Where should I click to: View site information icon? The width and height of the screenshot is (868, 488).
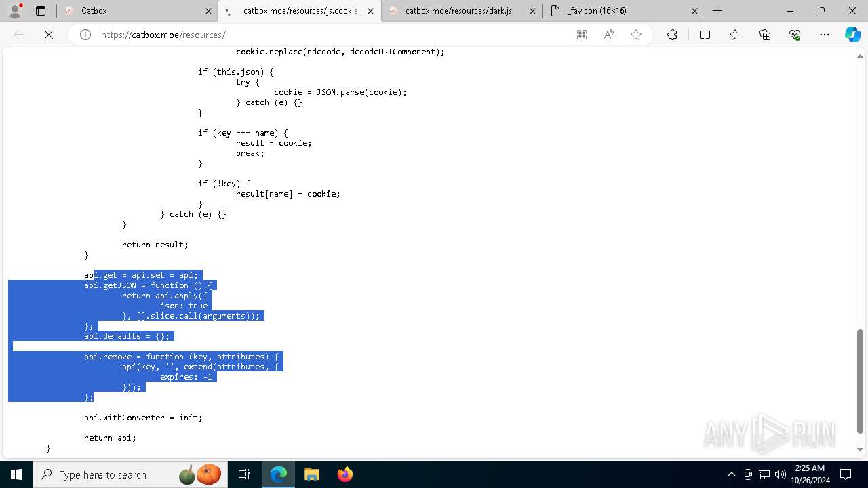point(85,35)
